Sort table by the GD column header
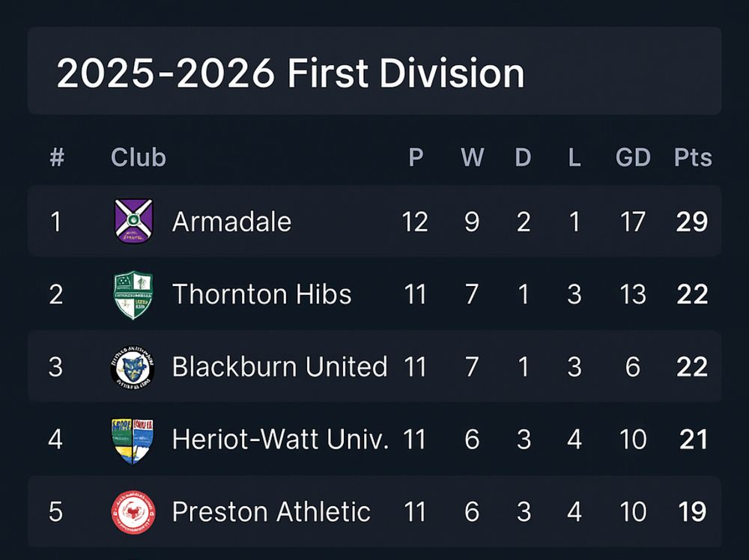Viewport: 749px width, 560px height. click(x=633, y=157)
